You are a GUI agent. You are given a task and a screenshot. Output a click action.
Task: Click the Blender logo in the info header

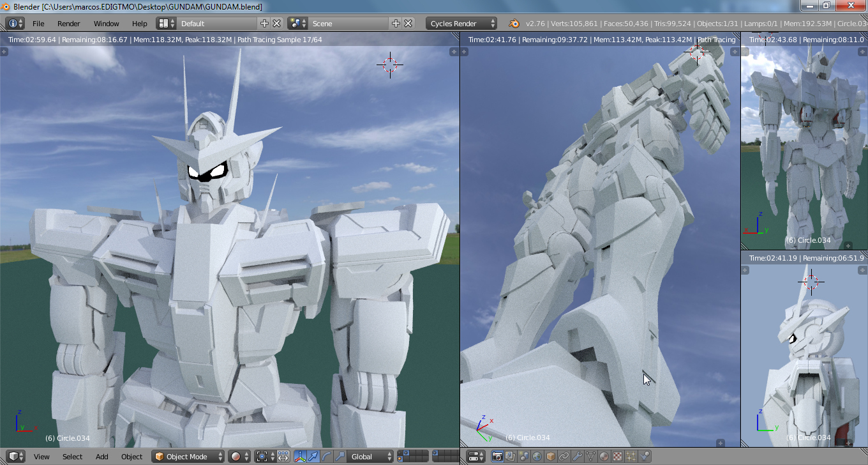(514, 24)
